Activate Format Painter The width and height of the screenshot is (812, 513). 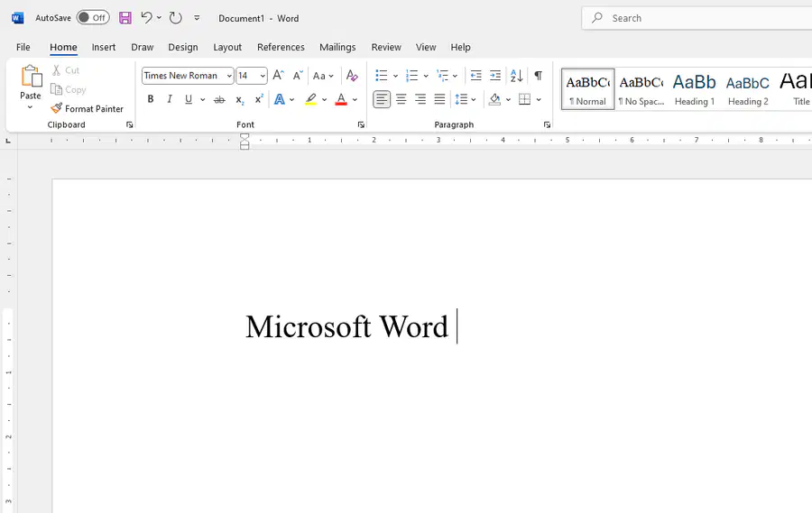87,109
